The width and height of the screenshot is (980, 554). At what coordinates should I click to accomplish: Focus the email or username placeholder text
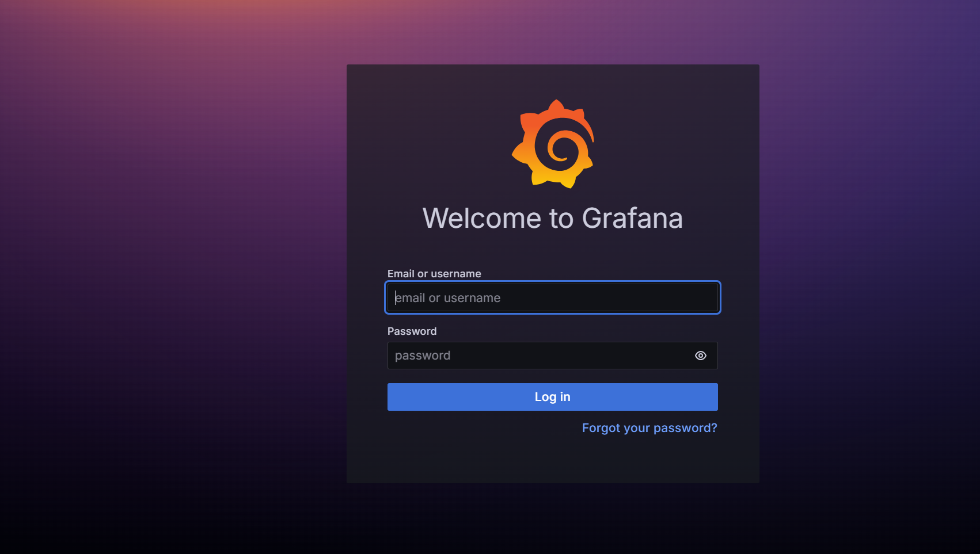(x=448, y=297)
